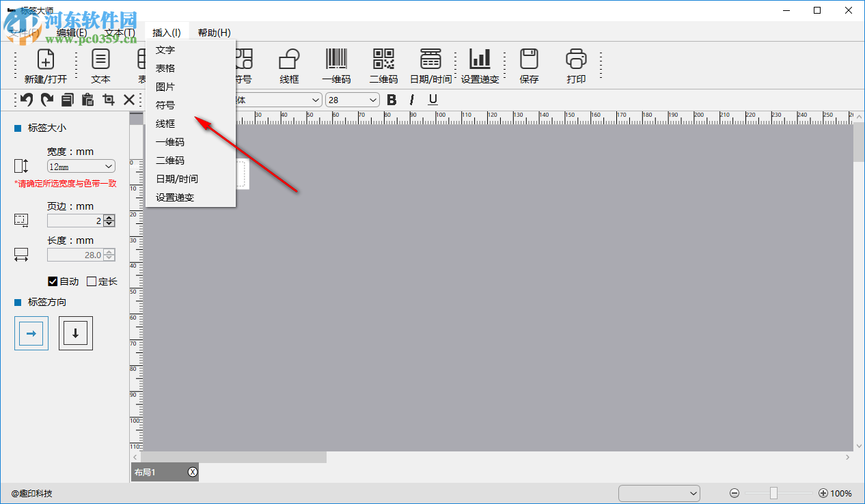The height and width of the screenshot is (504, 865).
Task: Click the Crop icon in edit bar
Action: [108, 100]
